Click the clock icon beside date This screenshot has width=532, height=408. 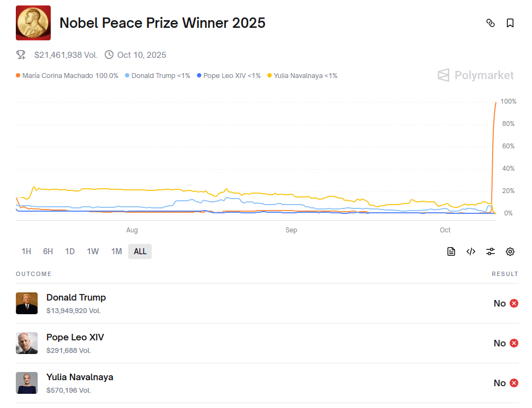109,55
